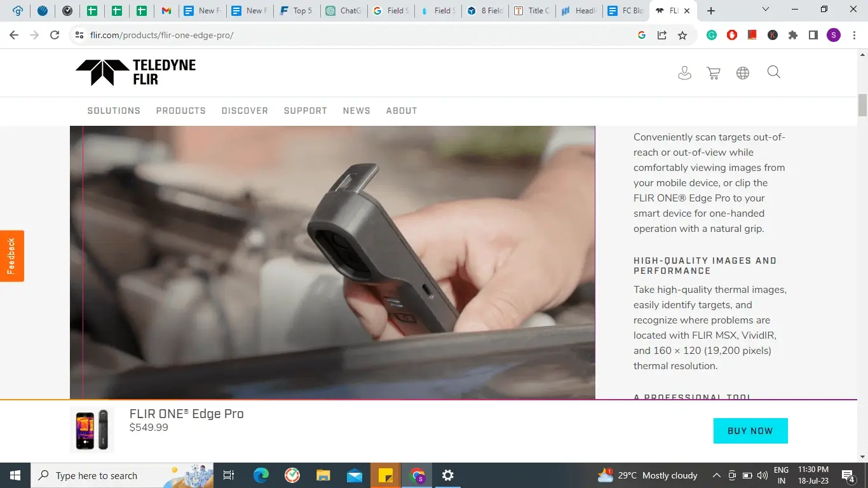Open the PRODUCTS menu
This screenshot has height=488, width=868.
coord(180,111)
